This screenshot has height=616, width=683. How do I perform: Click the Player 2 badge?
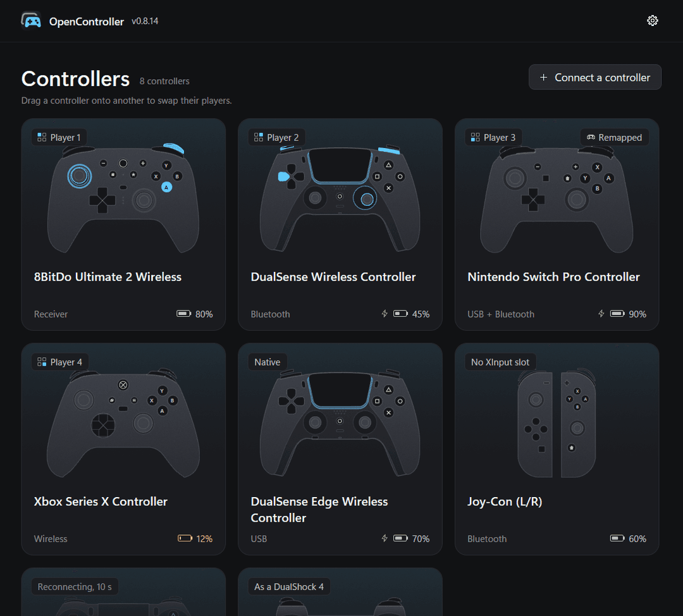[276, 137]
